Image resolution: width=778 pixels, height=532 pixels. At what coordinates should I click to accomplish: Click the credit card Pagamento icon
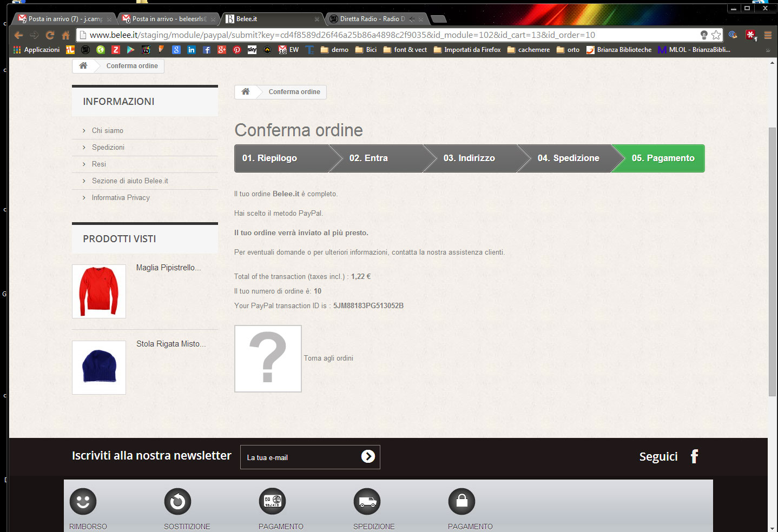[272, 502]
